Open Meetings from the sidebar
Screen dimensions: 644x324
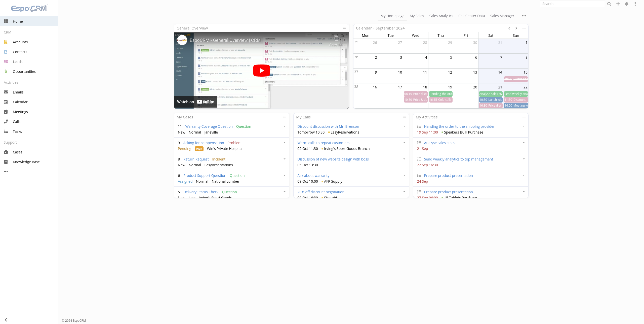pos(20,112)
